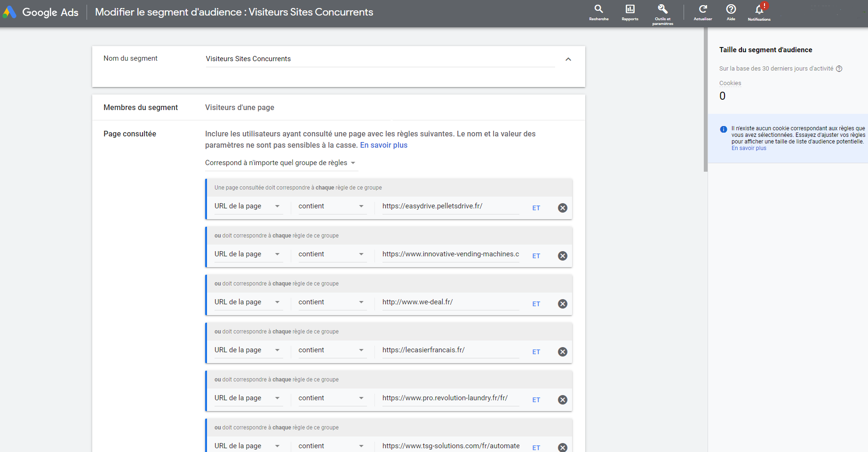Image resolution: width=868 pixels, height=452 pixels.
Task: Click the info icon in cookie notice
Action: (x=723, y=129)
